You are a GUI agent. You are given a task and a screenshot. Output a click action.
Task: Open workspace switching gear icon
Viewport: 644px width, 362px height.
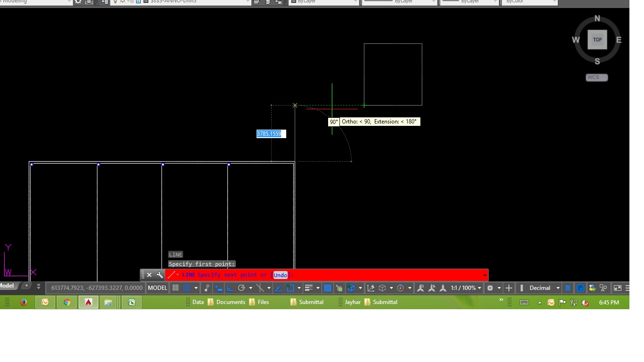click(x=490, y=288)
